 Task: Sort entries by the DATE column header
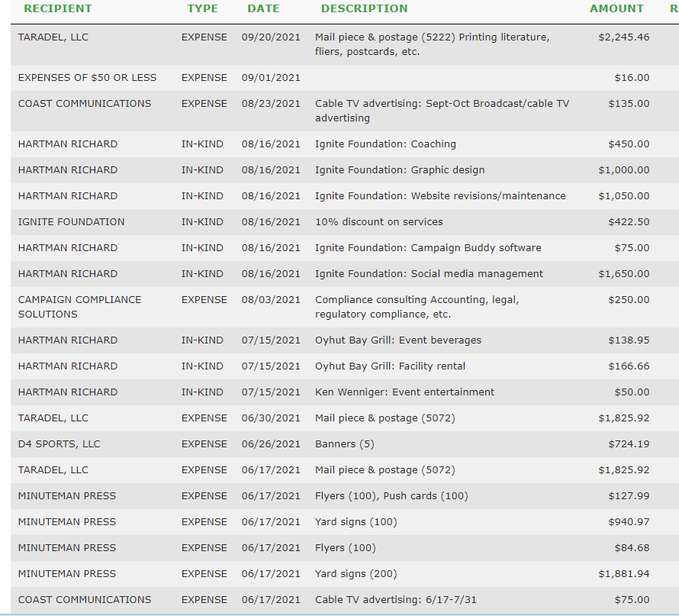tap(263, 8)
